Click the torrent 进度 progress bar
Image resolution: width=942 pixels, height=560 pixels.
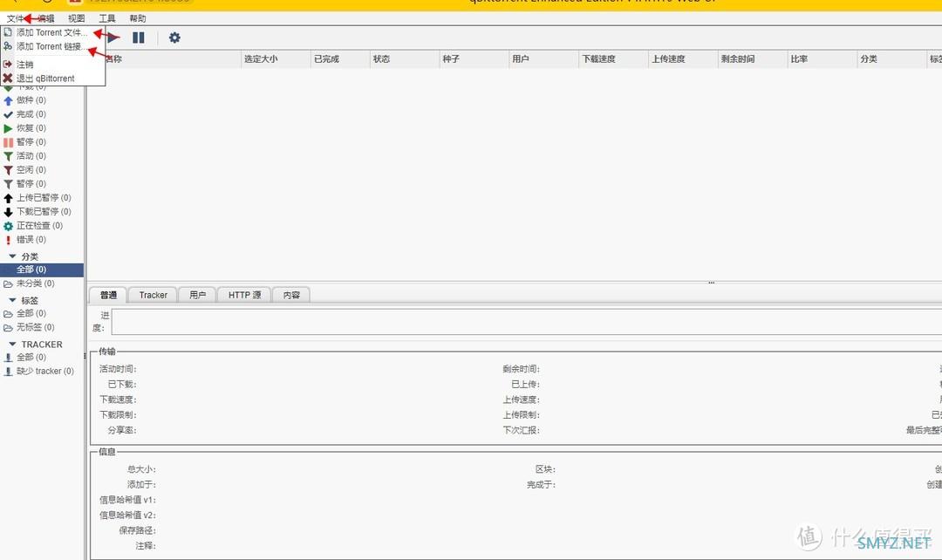pos(527,322)
